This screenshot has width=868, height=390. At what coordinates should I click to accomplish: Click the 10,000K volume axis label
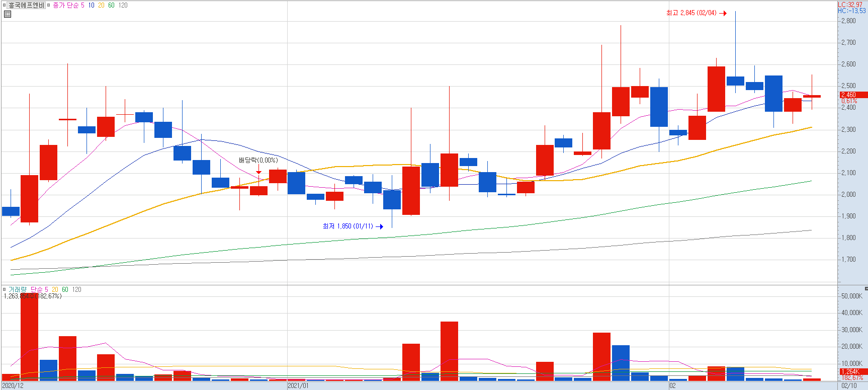click(852, 363)
